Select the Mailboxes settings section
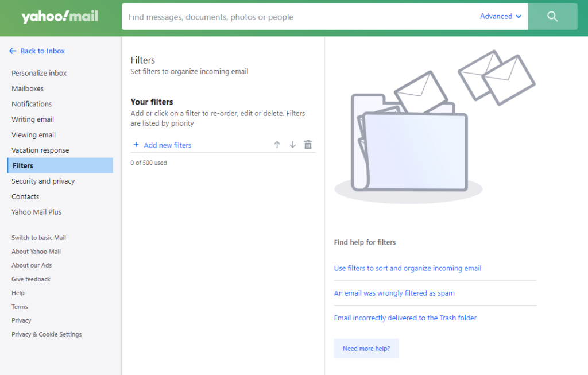Image resolution: width=588 pixels, height=375 pixels. tap(29, 88)
